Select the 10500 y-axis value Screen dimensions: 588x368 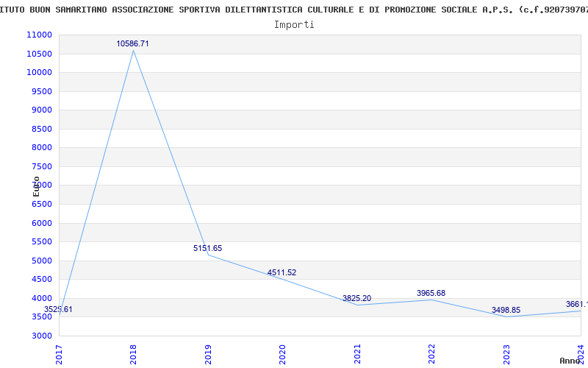point(40,54)
